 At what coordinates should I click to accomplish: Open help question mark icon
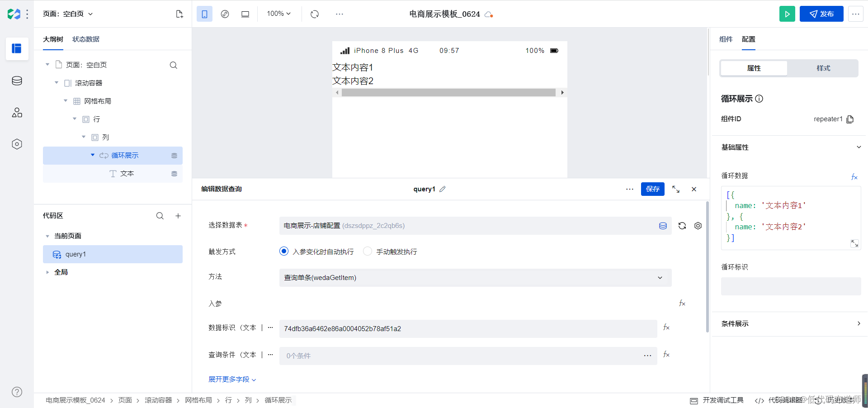(17, 392)
